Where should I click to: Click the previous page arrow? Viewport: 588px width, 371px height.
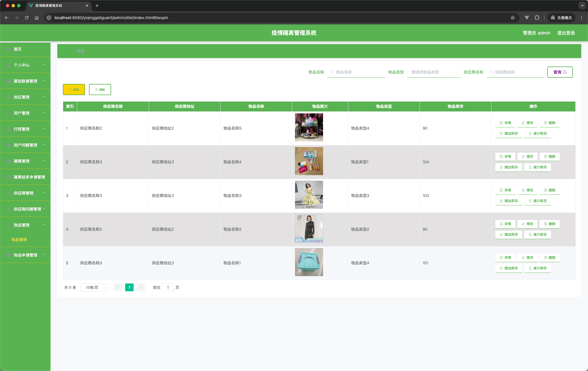coord(118,288)
